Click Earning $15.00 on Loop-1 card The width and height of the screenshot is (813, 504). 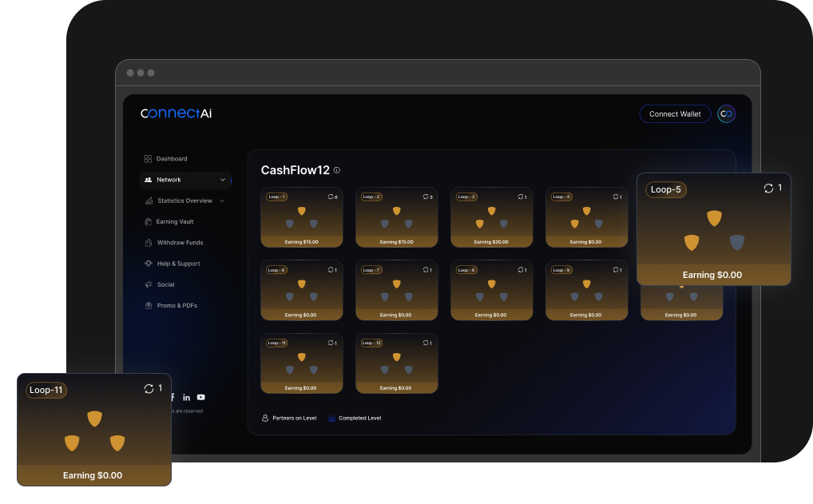(x=301, y=242)
